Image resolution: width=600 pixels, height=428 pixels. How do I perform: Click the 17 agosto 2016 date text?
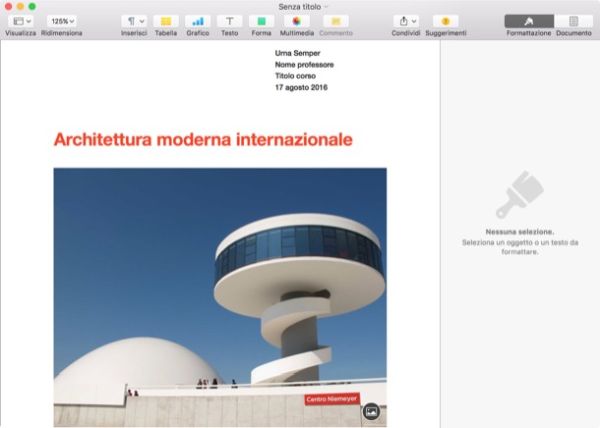(302, 88)
